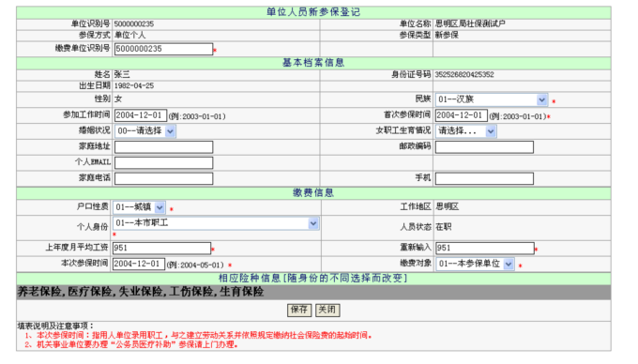The width and height of the screenshot is (638, 364).
Task: Click the 首次参保时间 date field
Action: coord(462,115)
